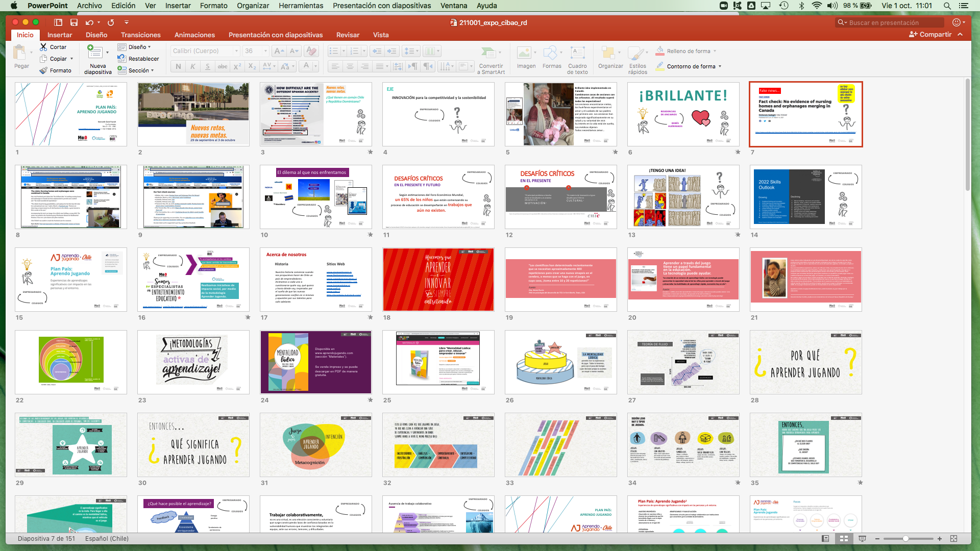
Task: Click Nueva diapositiva icon
Action: click(x=94, y=52)
